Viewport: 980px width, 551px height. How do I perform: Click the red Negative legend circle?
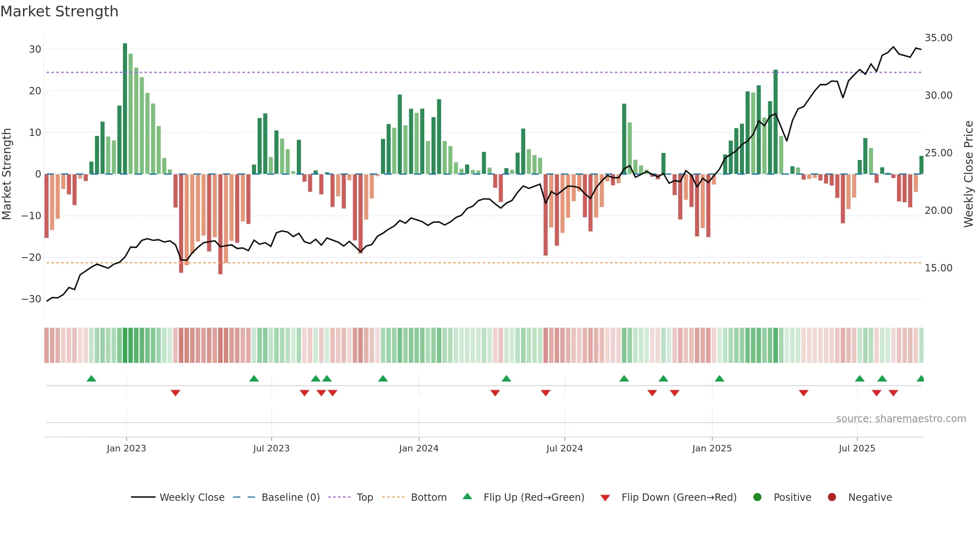832,497
